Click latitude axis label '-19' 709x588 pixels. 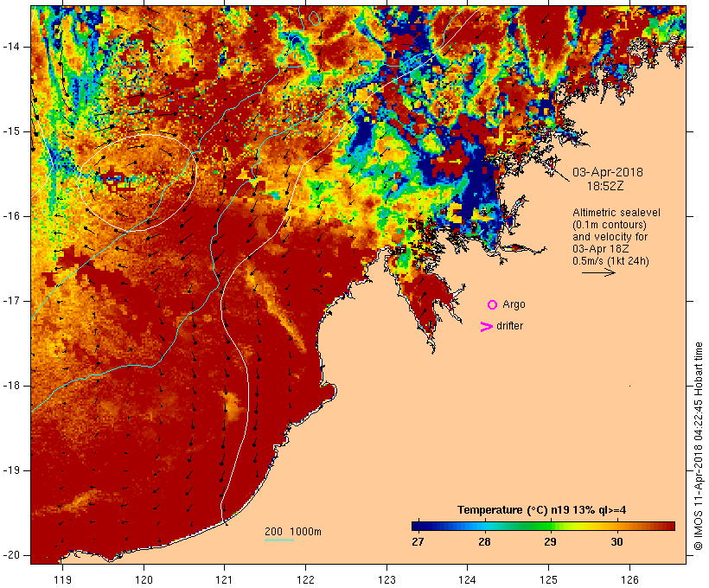11,470
